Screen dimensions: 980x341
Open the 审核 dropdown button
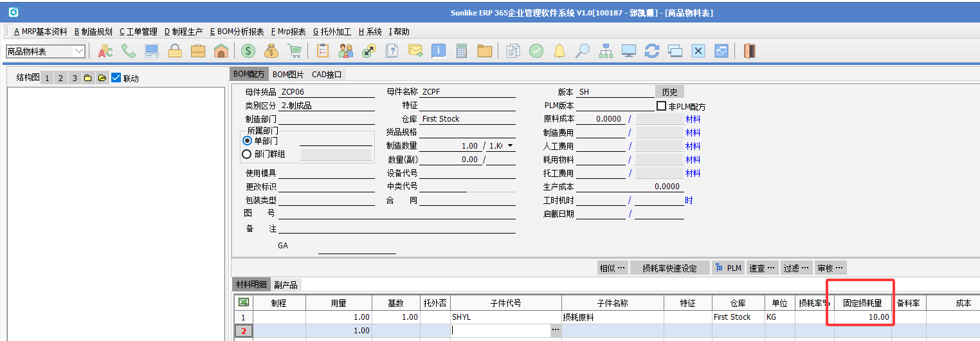click(830, 268)
